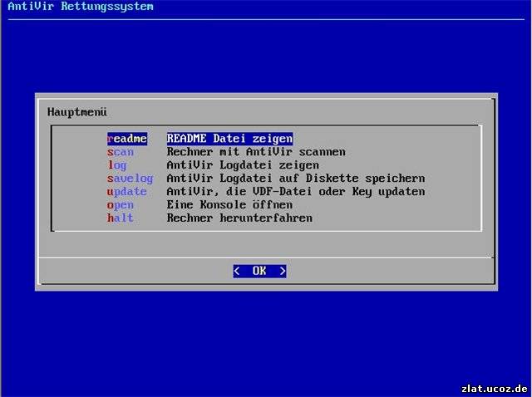Click the Hauptmenü dialog title
This screenshot has width=532, height=397.
tap(77, 112)
